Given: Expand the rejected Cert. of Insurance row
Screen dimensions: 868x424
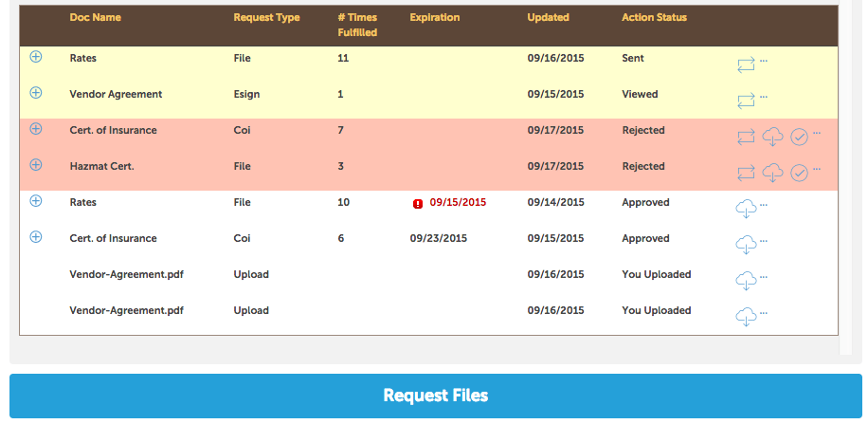Looking at the screenshot, I should (35, 129).
